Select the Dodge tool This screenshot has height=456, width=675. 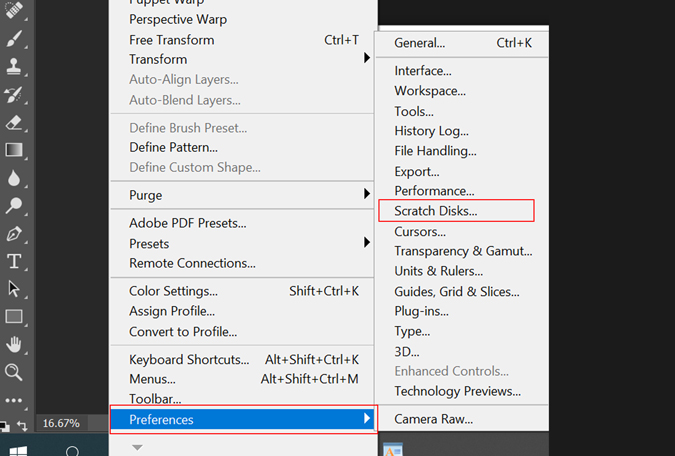click(x=14, y=206)
